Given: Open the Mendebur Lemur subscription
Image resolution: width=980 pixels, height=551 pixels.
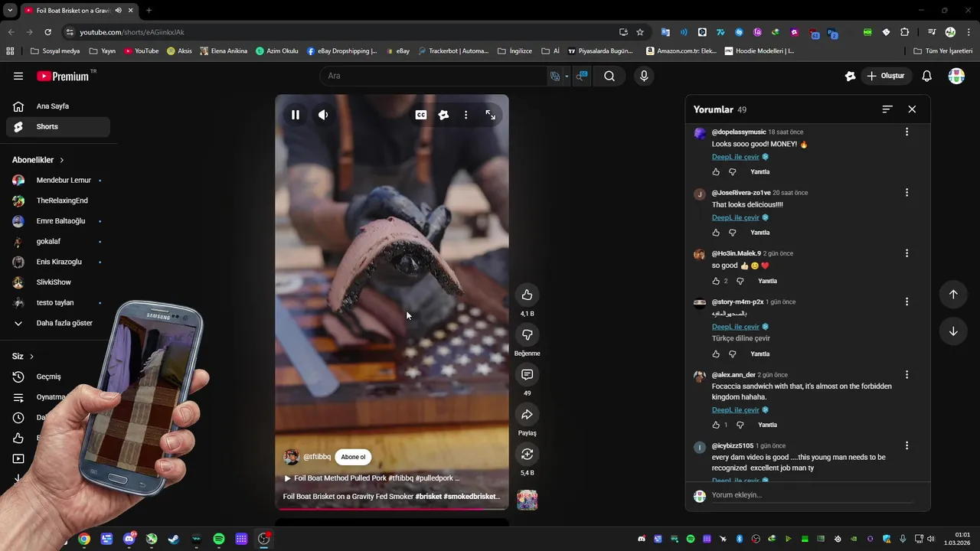Looking at the screenshot, I should [x=58, y=181].
